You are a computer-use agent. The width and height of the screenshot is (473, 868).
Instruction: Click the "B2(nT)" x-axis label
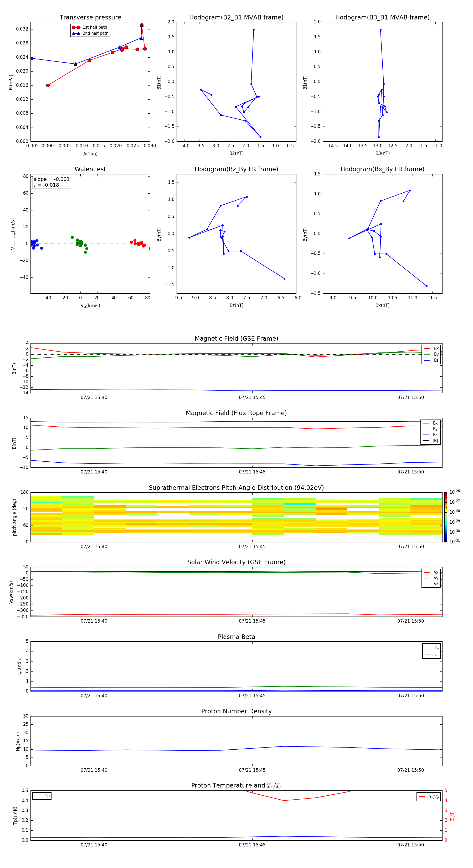(x=236, y=153)
